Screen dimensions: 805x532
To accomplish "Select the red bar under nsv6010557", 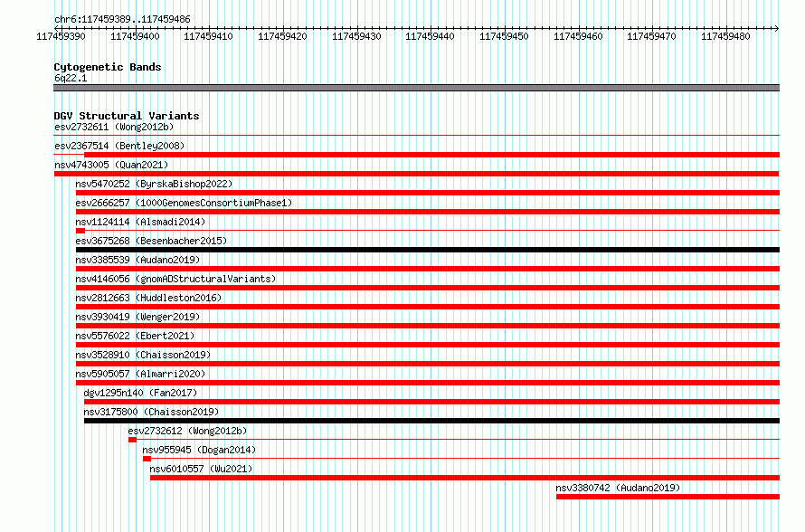I will [x=465, y=478].
